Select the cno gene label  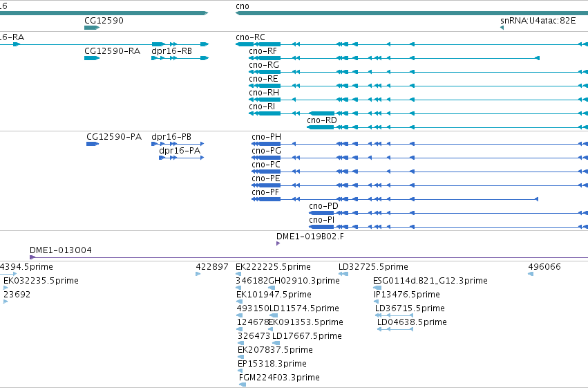(x=243, y=6)
